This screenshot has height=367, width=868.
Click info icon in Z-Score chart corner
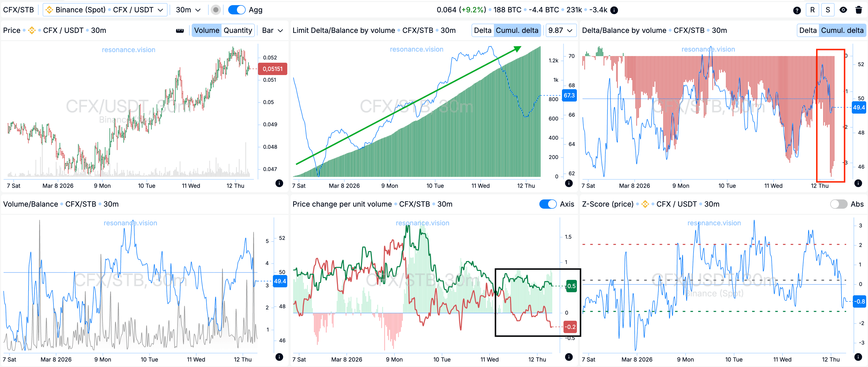click(858, 356)
